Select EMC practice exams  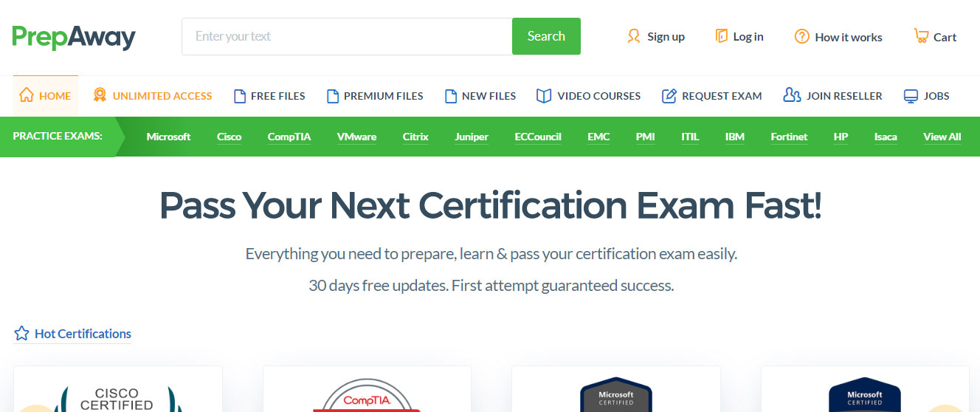[598, 137]
